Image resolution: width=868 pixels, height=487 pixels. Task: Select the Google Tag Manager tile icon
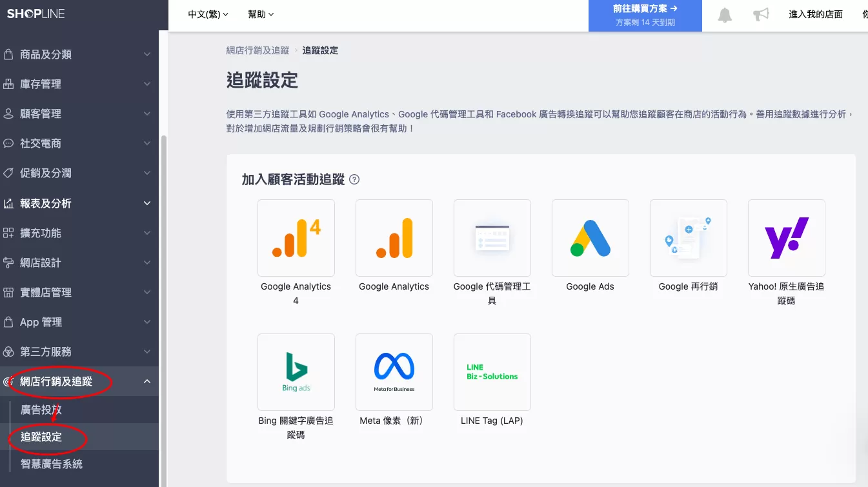click(492, 238)
